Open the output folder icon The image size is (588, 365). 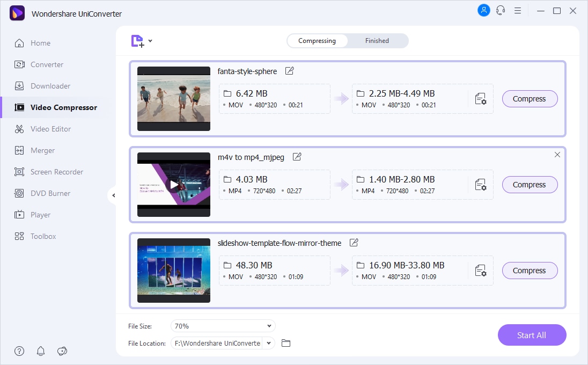pos(286,343)
